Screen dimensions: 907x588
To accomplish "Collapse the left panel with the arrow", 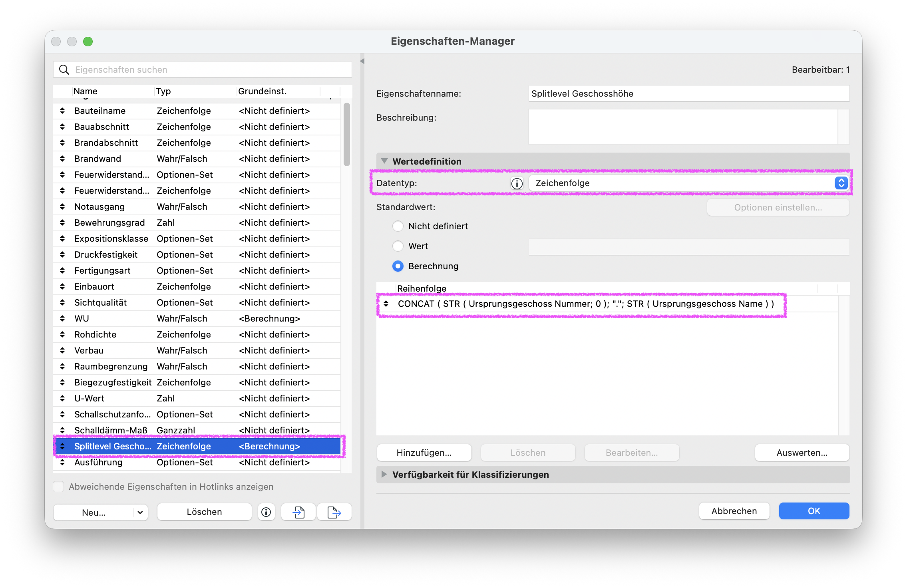I will tap(362, 61).
